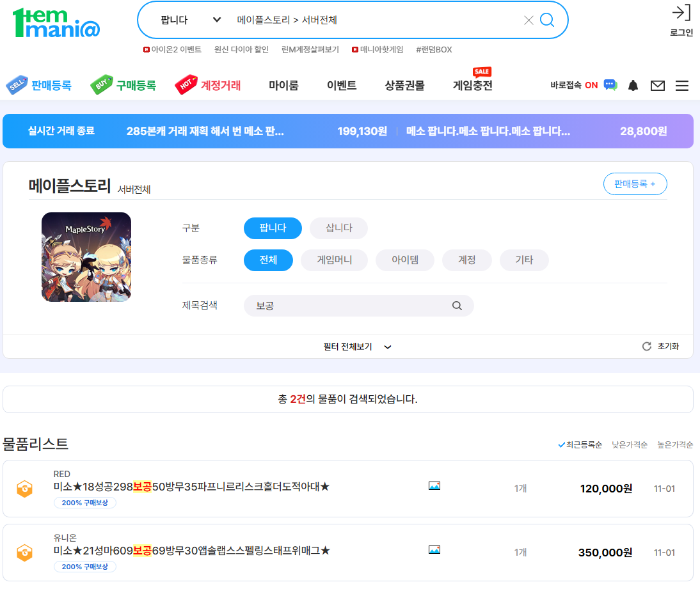Click the BUY tag icon
700x589 pixels.
(101, 84)
